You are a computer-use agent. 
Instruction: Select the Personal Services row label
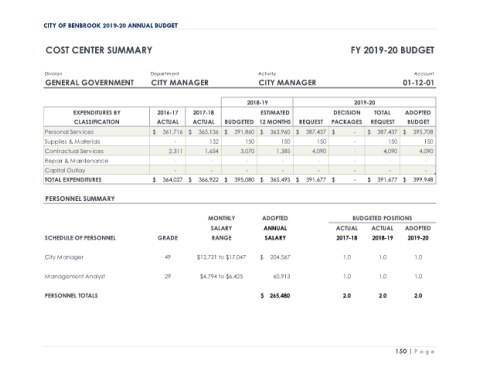(69, 132)
